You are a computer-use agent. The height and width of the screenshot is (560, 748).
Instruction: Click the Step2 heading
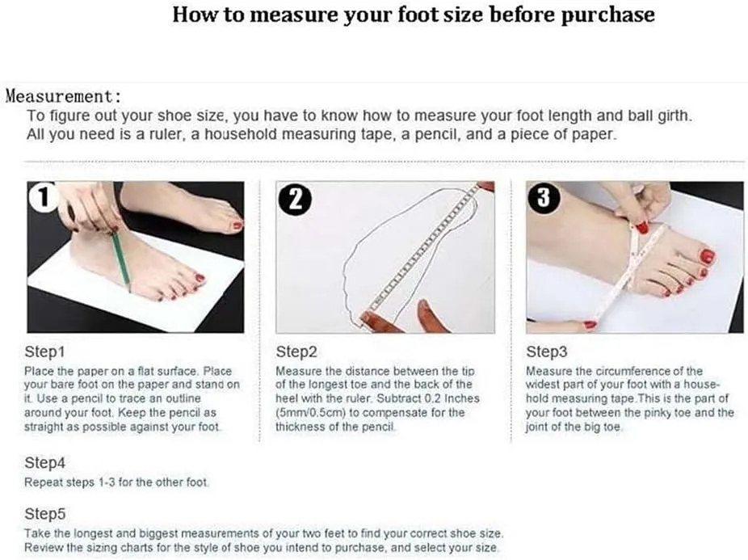click(x=296, y=352)
